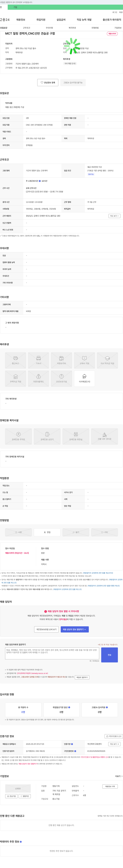The height and width of the screenshot is (868, 123).
Task: Click the 인증기관 info icon
Action: (72, 744)
